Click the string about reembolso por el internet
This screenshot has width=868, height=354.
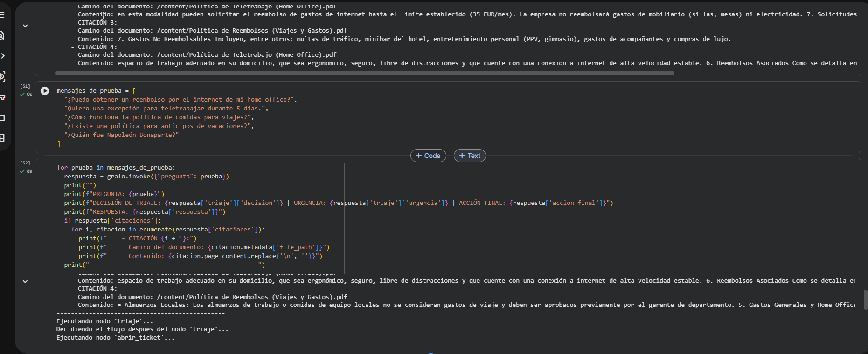click(180, 100)
